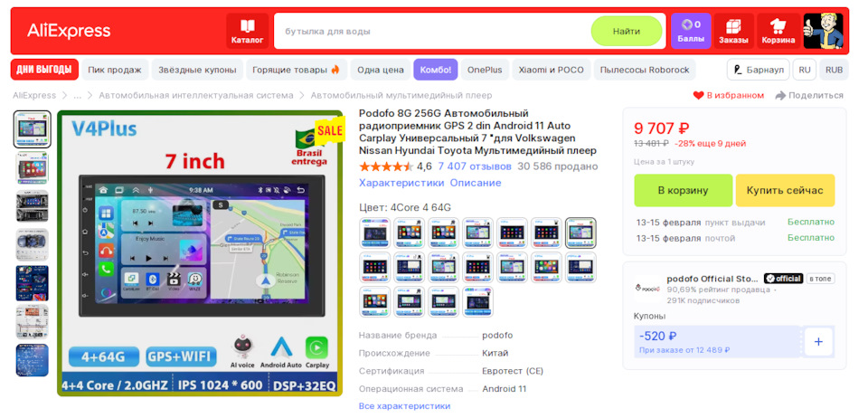Open Автомобильный мультимедийный плеер breadcrumb
This screenshot has height=418, width=868.
click(401, 95)
